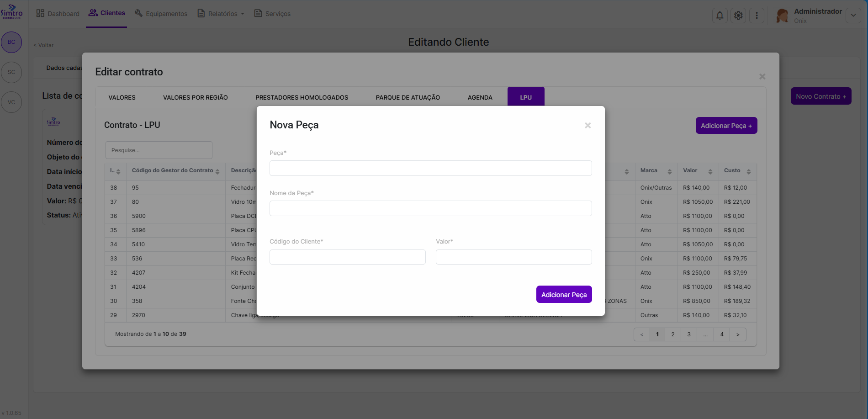Click the notifications bell icon
Image resolution: width=868 pixels, height=419 pixels.
click(720, 16)
